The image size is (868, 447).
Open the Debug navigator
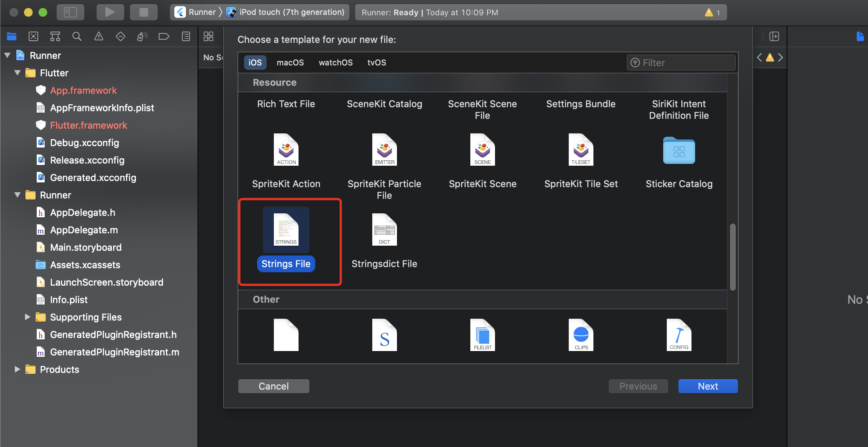tap(142, 36)
